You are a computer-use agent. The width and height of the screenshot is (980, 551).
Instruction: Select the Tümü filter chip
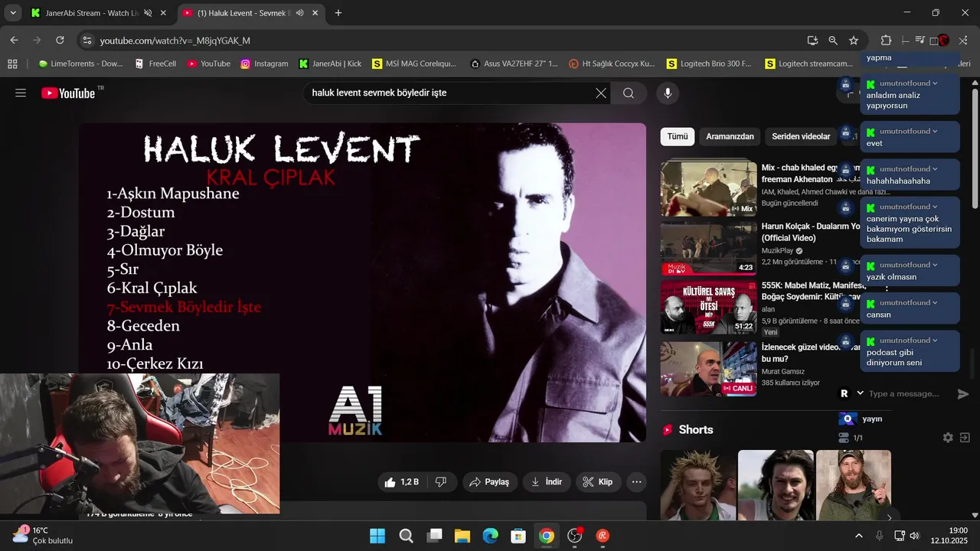[x=677, y=136]
